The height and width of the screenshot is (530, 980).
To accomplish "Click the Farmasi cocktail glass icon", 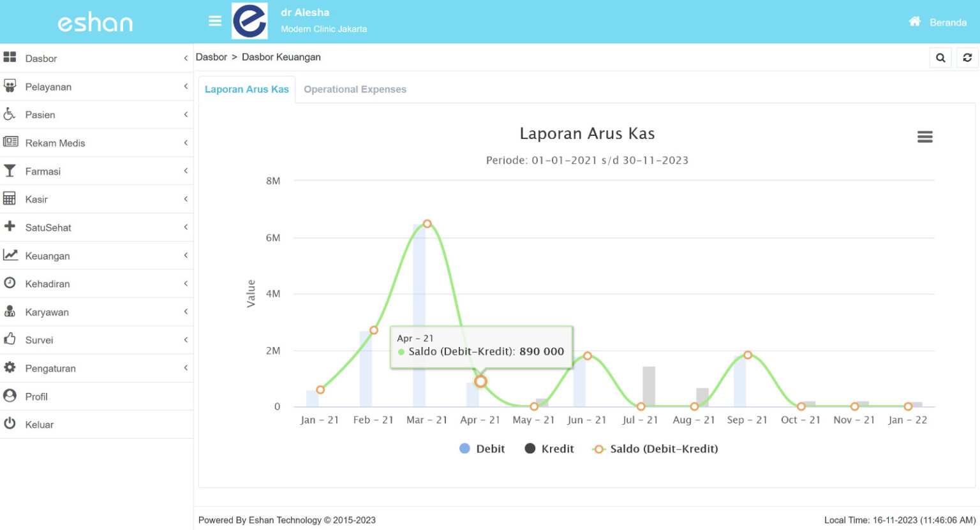I will 10,171.
